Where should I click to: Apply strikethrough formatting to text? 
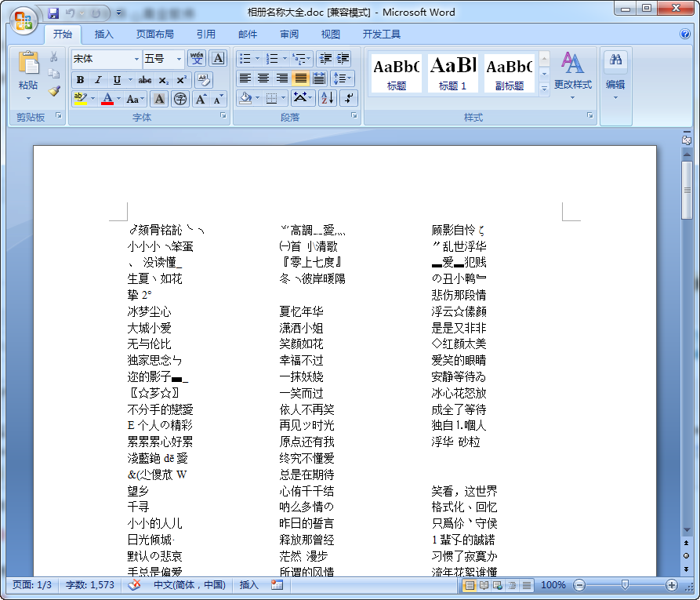click(x=145, y=79)
